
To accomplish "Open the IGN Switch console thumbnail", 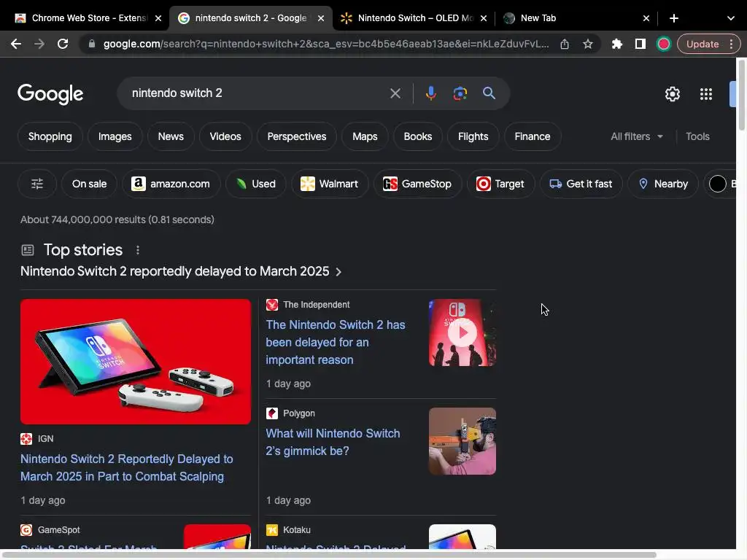I will (135, 362).
